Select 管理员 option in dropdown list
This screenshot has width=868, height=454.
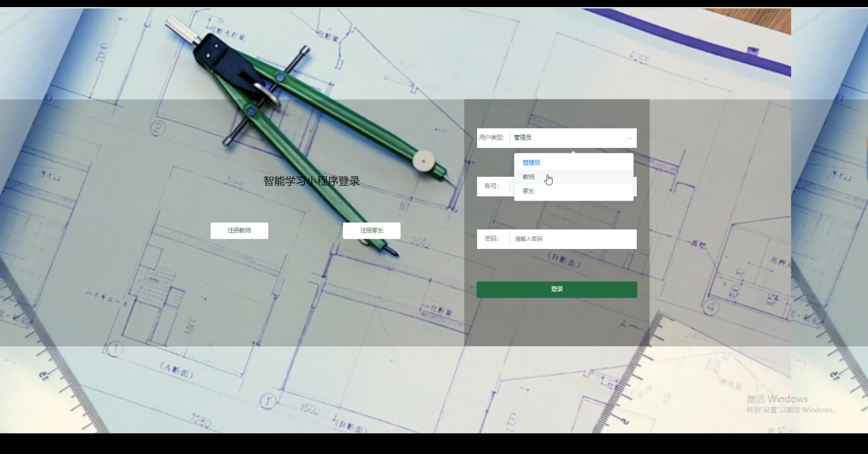pos(531,163)
